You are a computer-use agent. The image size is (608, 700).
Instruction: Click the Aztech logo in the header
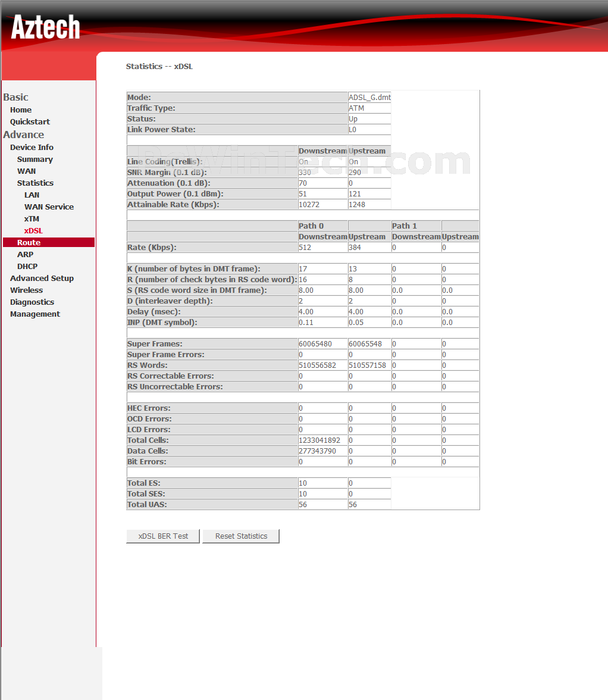[45, 27]
